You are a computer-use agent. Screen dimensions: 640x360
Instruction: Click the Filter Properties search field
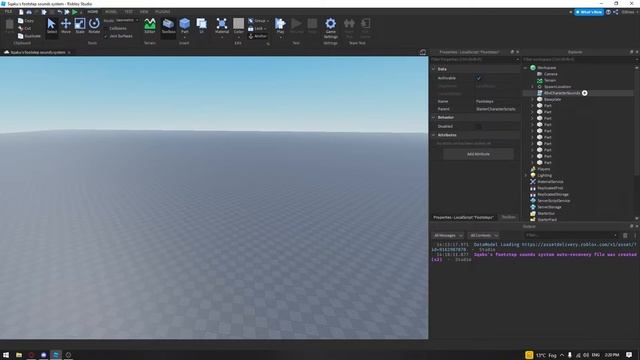pyautogui.click(x=474, y=60)
